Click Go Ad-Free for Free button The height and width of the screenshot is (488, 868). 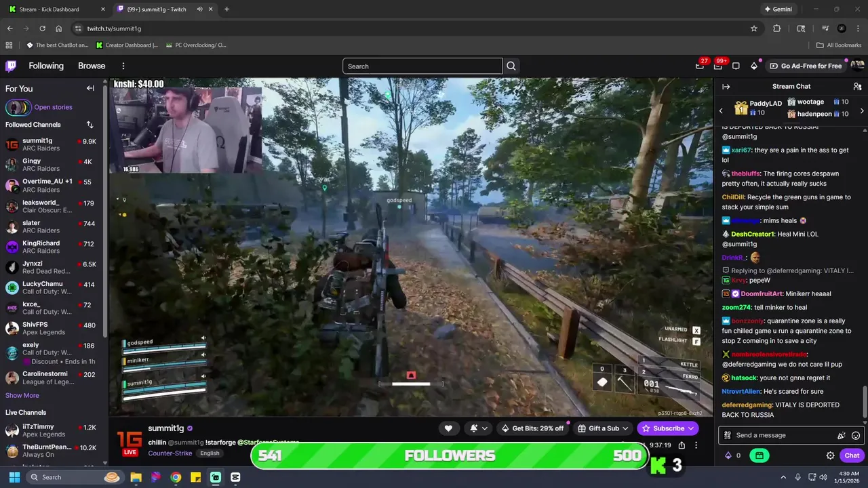point(806,66)
